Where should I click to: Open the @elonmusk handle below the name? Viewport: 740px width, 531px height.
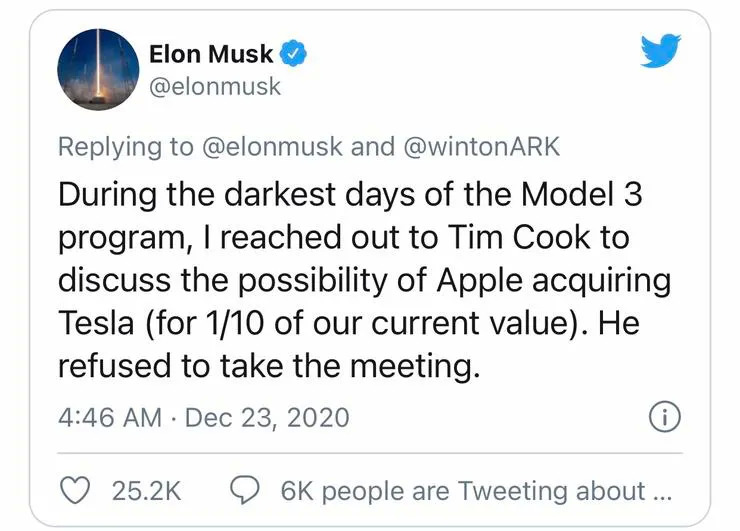tap(214, 86)
